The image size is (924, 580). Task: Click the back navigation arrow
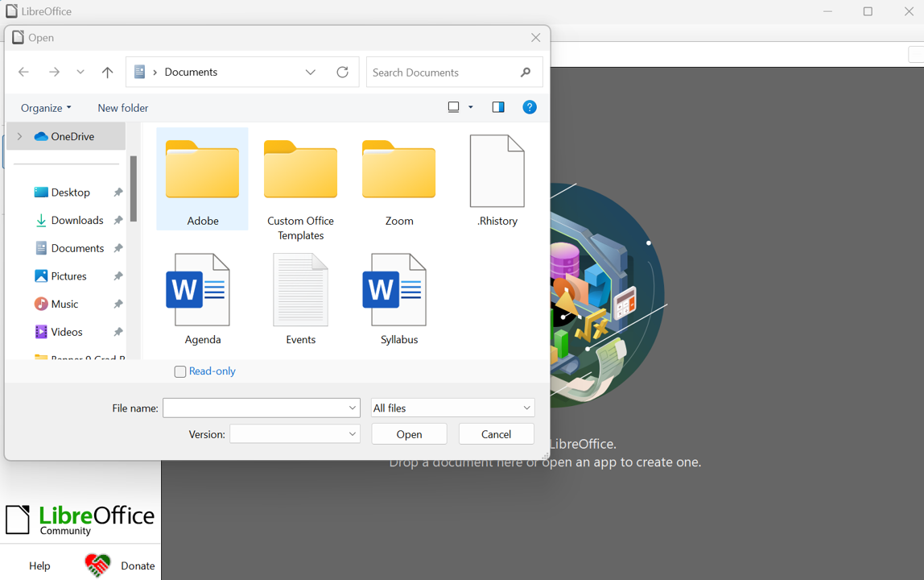tap(23, 72)
